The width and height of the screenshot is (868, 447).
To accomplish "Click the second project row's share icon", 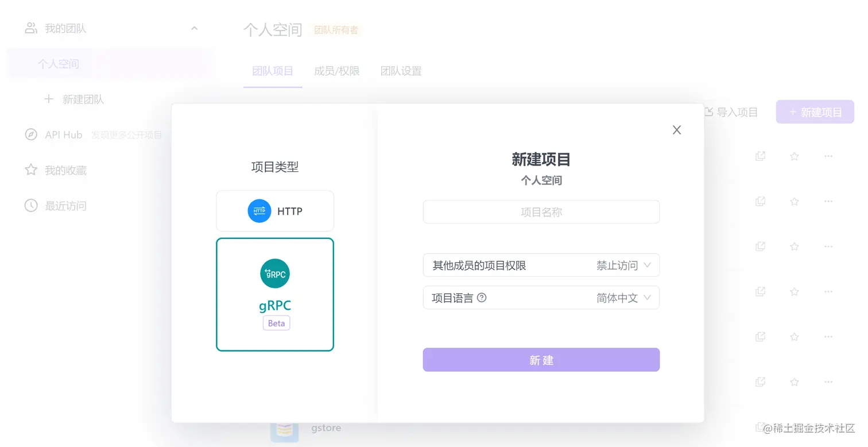I will (761, 202).
